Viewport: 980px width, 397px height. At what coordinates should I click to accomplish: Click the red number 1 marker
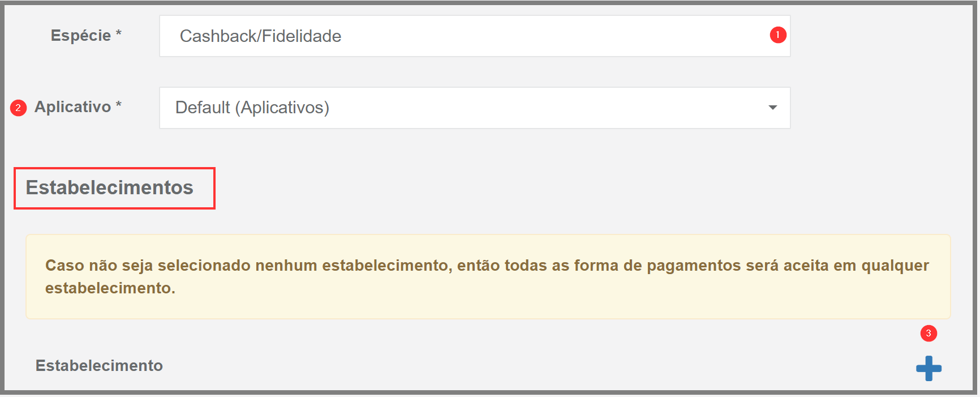coord(778,35)
